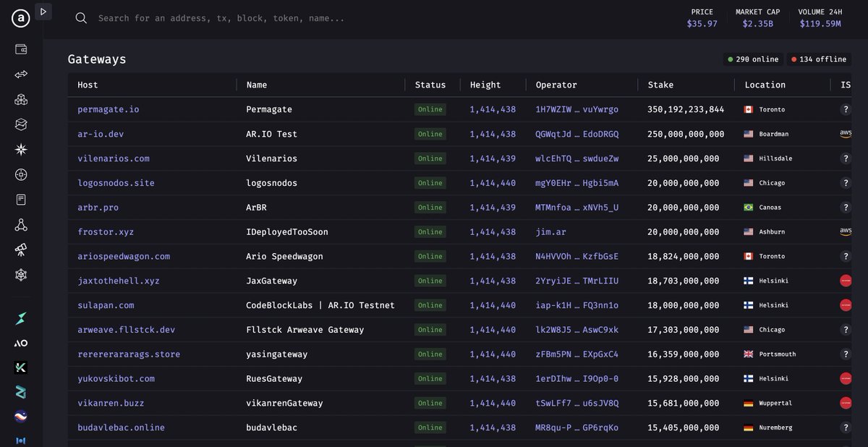The height and width of the screenshot is (447, 868).
Task: Click the name 'CodeBlockLabs | AR.IO Testnet'
Action: pos(320,305)
